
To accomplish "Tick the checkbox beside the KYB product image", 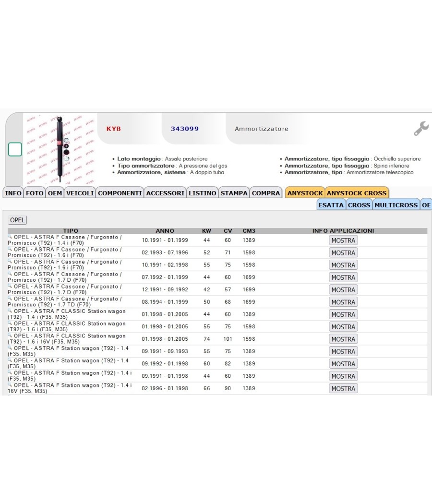I will point(15,149).
